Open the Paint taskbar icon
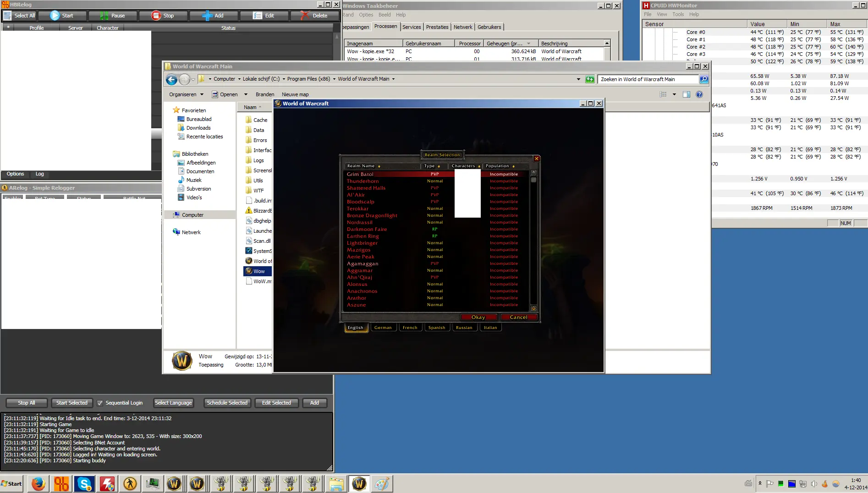 (x=382, y=484)
